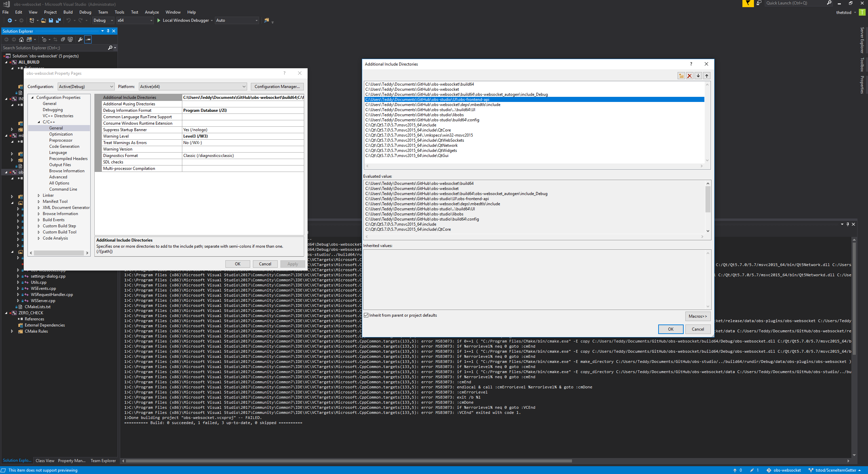Select the Undo icon on the toolbar
The width and height of the screenshot is (868, 474).
(68, 20)
